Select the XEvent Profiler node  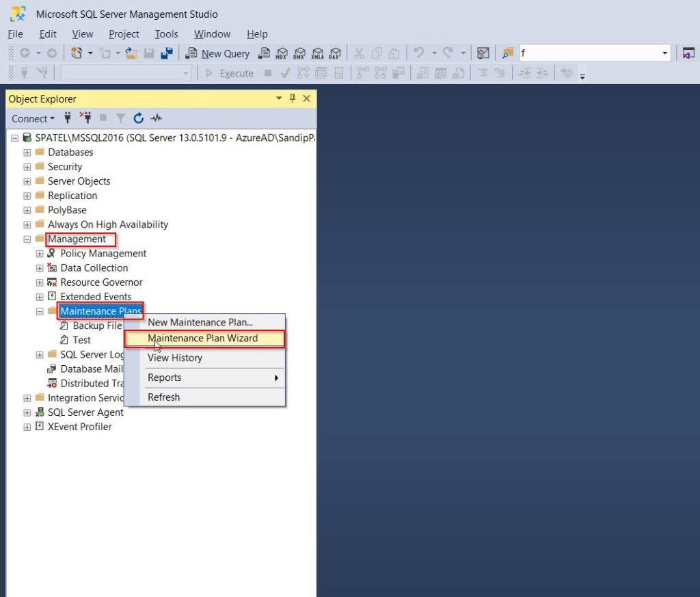(x=79, y=427)
